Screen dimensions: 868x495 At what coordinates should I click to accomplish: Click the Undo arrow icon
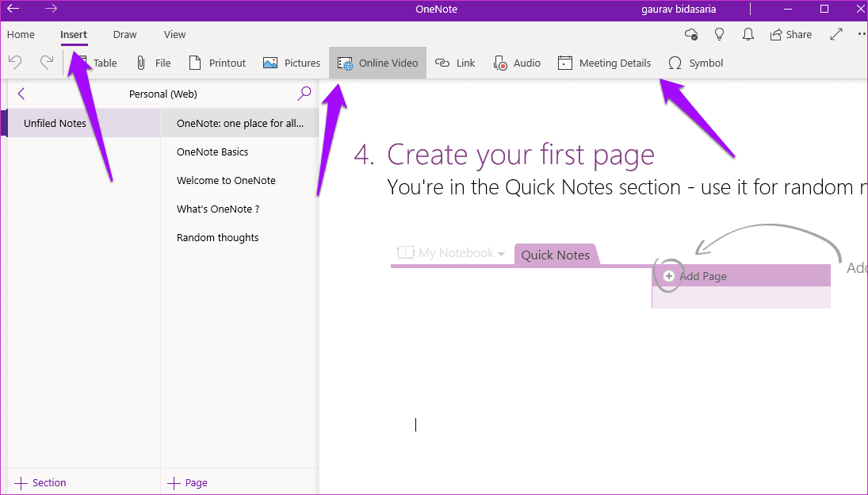pos(15,62)
